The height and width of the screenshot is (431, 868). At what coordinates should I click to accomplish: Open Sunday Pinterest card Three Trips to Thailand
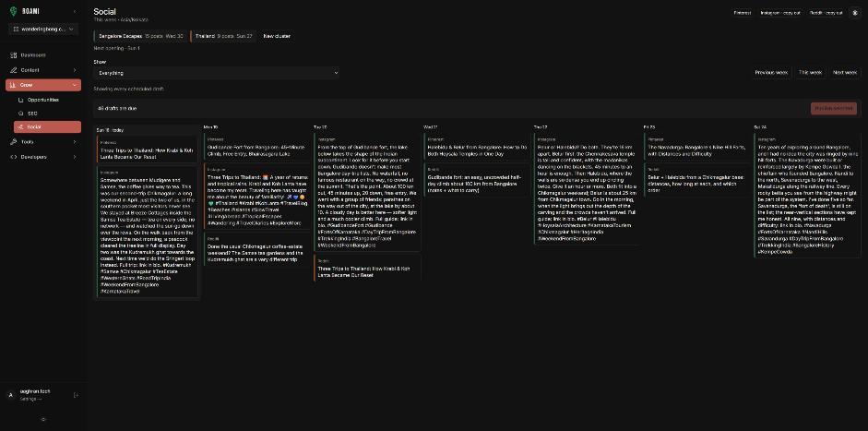tap(148, 150)
